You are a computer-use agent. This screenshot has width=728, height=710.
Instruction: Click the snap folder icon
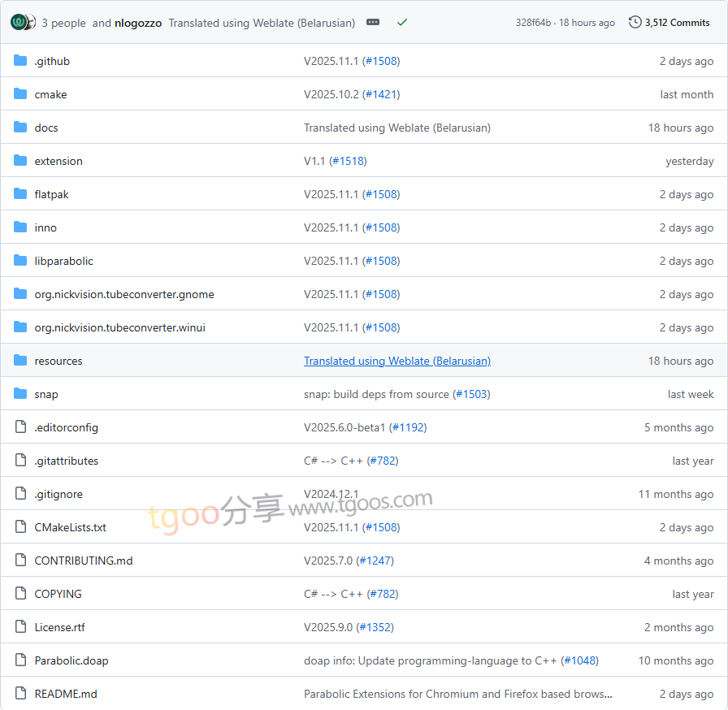pyautogui.click(x=20, y=394)
